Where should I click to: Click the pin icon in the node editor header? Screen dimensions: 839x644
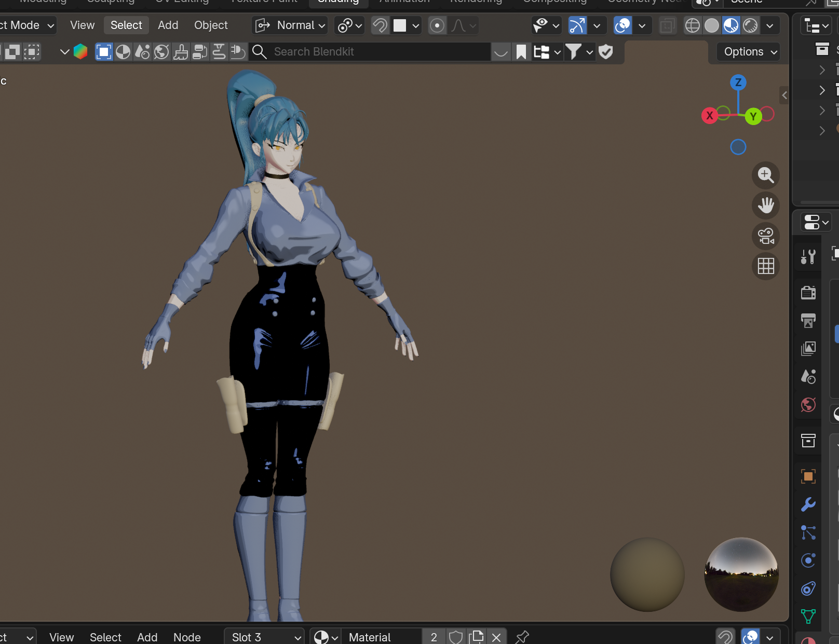tap(522, 637)
